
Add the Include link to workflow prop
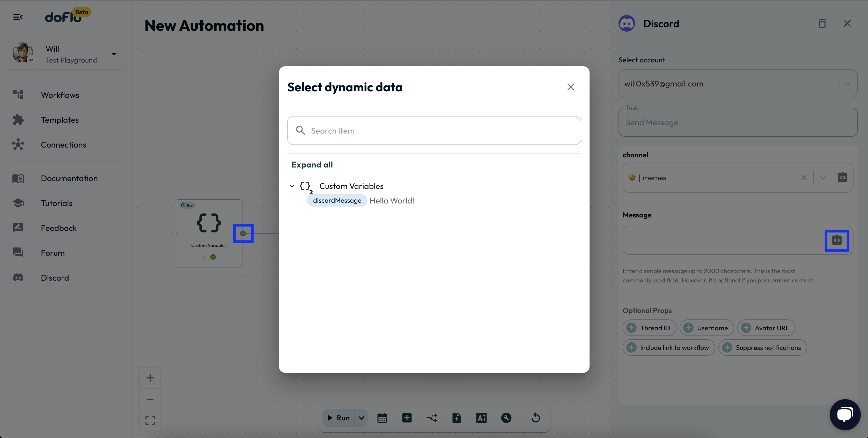tap(668, 347)
